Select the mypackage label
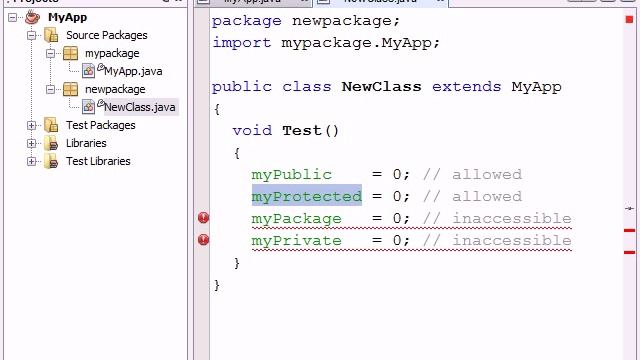 click(x=112, y=53)
